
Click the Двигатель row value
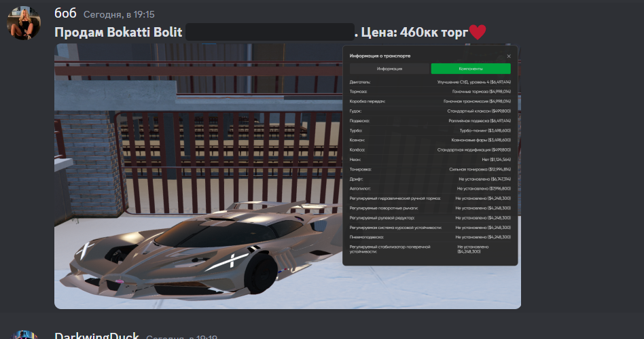tap(474, 82)
